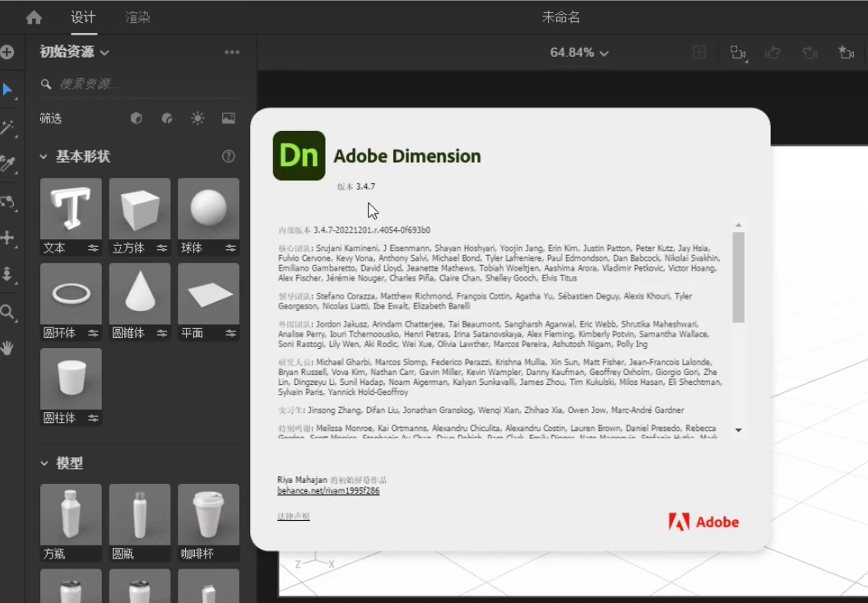The height and width of the screenshot is (603, 868).
Task: Click the Home icon
Action: (x=34, y=17)
